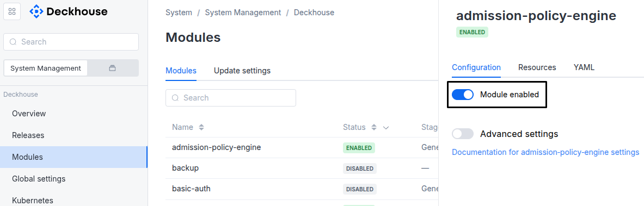Switch to the Resources tab
644x206 pixels.
[x=537, y=67]
